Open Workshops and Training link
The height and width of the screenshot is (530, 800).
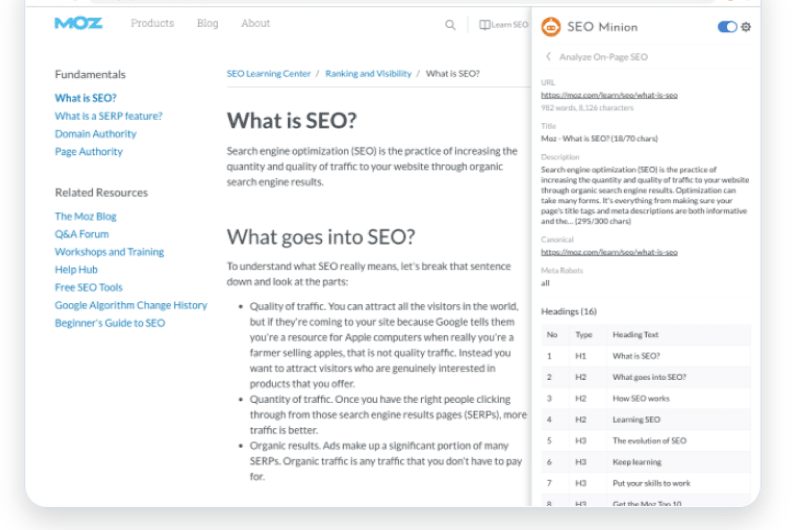point(109,252)
